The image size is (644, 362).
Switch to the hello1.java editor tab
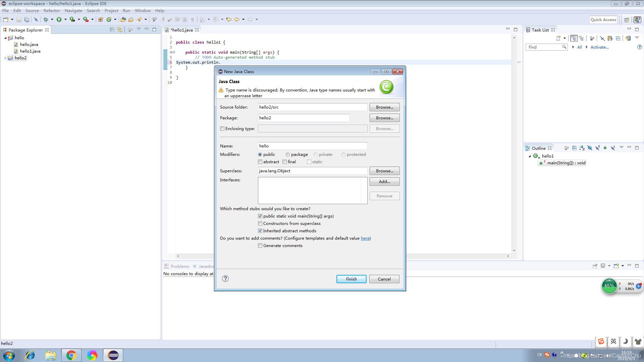pyautogui.click(x=181, y=29)
